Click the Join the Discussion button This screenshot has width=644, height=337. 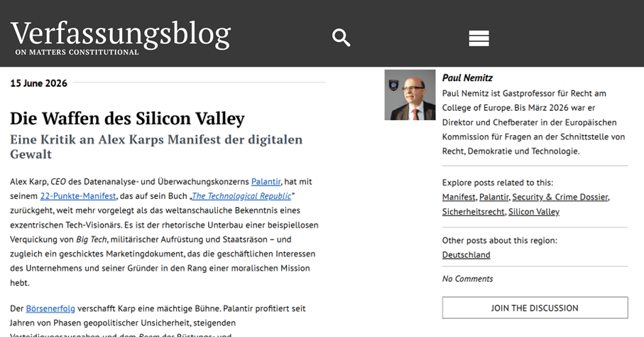coord(535,307)
